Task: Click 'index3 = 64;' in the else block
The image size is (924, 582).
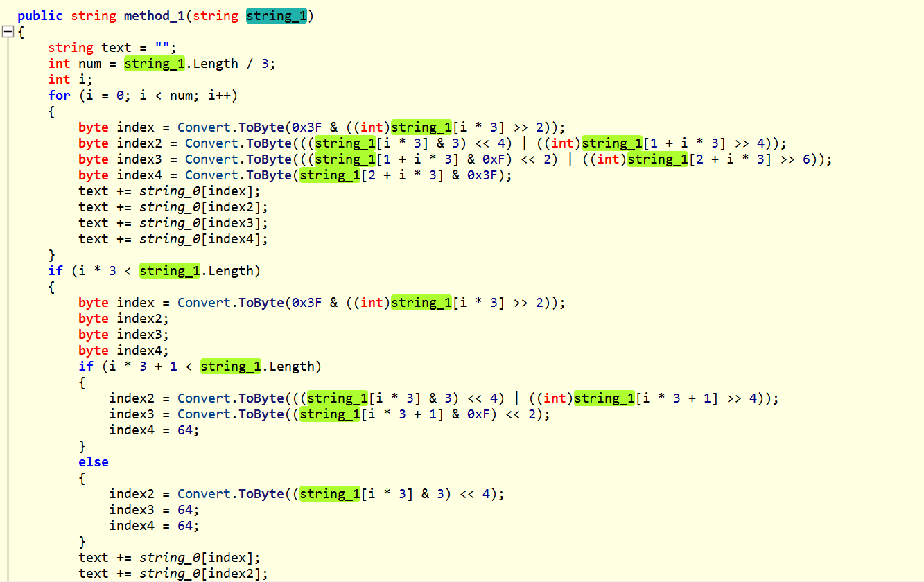Action: [154, 510]
